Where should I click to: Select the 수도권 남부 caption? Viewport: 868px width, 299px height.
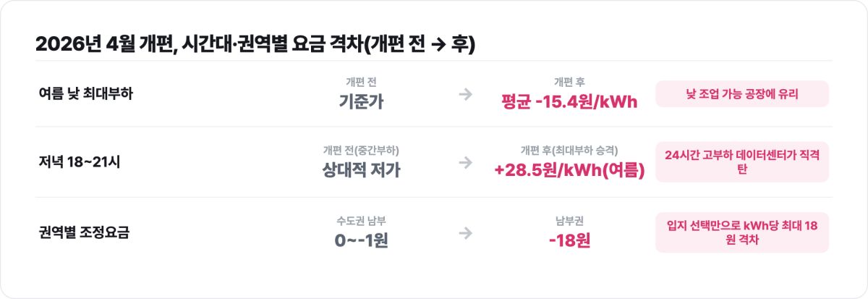(x=361, y=220)
